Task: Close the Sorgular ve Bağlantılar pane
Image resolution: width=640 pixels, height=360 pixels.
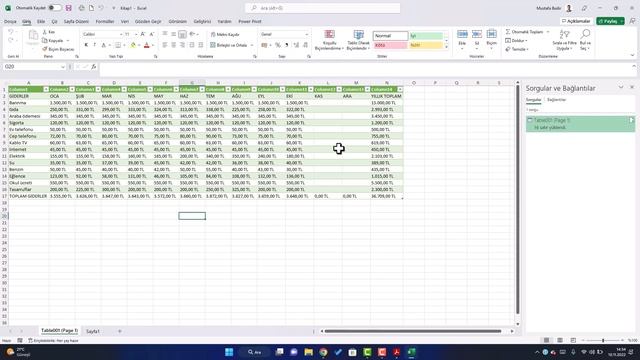Action: [632, 87]
